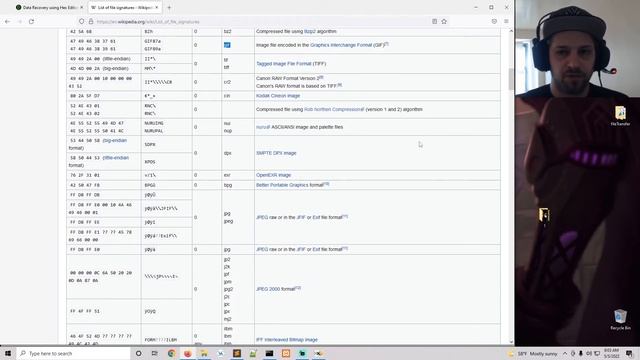Open FileTransfer icon on desktop
This screenshot has width=640, height=360.
click(620, 116)
